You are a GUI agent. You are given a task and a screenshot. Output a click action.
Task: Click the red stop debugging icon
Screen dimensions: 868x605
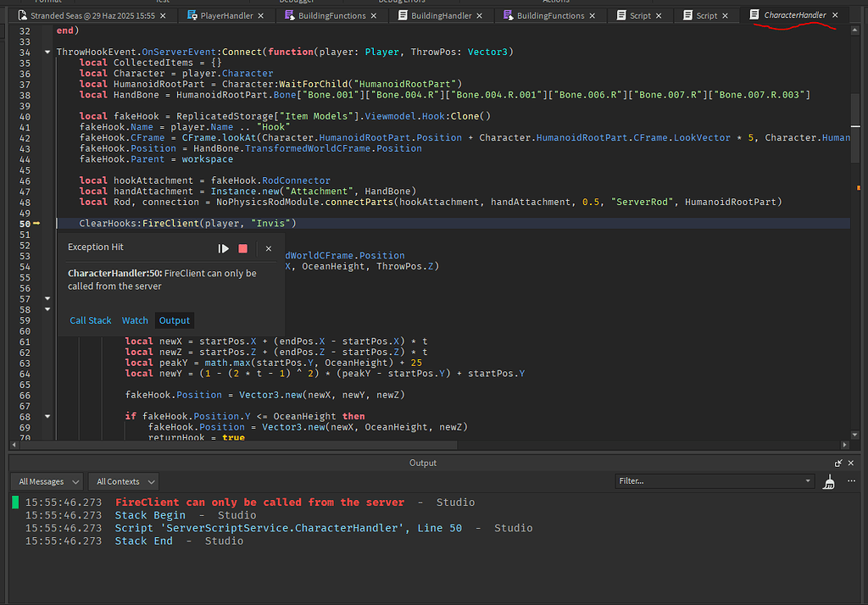[x=241, y=248]
